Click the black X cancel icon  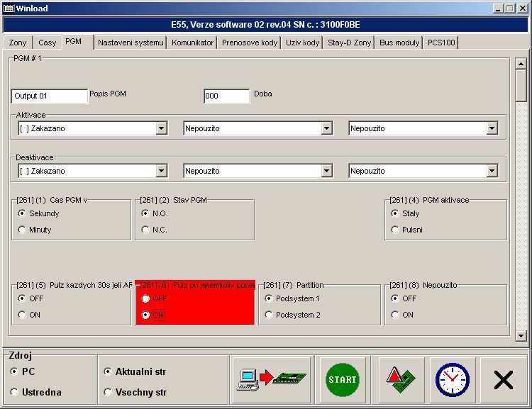click(503, 380)
